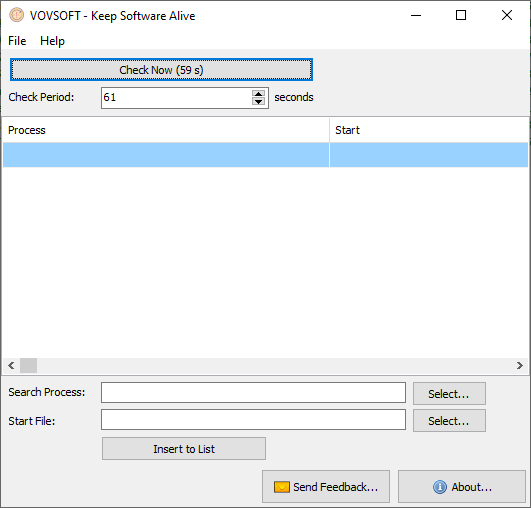Focus the Search Process text field
Viewport: 531px width, 508px height.
coord(253,393)
